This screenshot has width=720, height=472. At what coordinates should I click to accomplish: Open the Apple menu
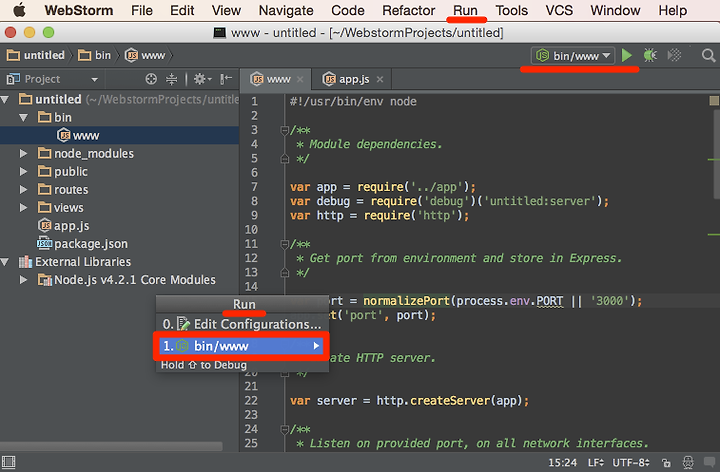click(19, 10)
